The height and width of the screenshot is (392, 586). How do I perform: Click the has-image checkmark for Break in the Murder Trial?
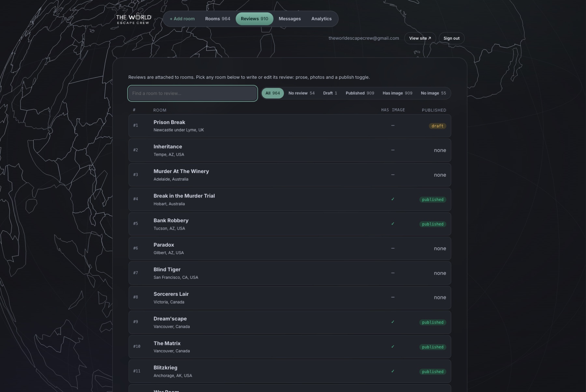[393, 199]
